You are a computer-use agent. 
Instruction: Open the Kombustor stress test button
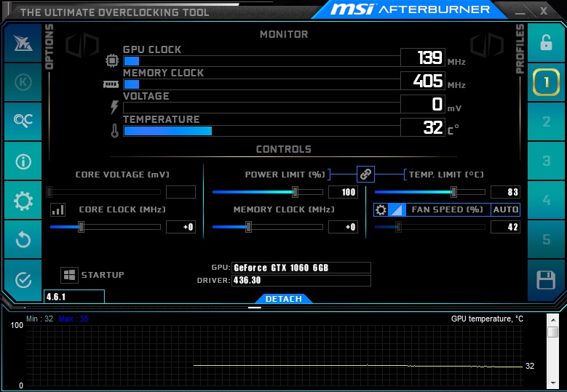(x=23, y=82)
